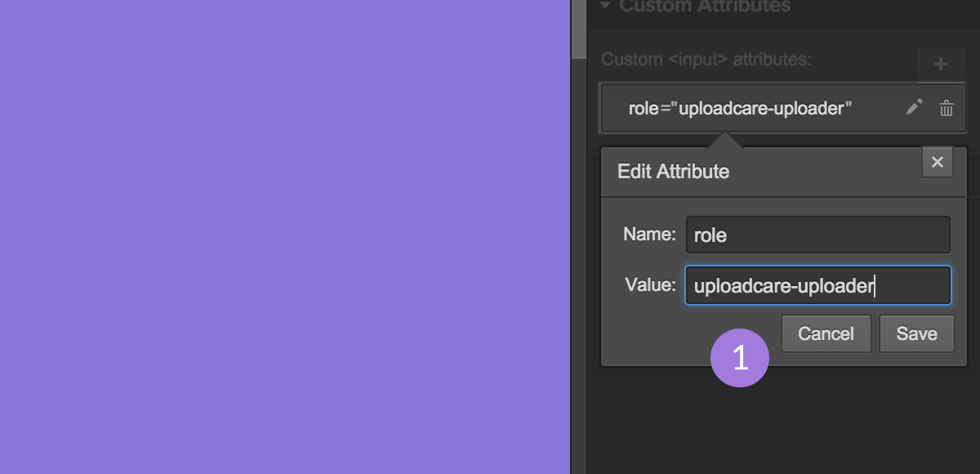Click the "Name:" field label
Image resolution: width=980 pixels, height=474 pixels.
point(649,235)
